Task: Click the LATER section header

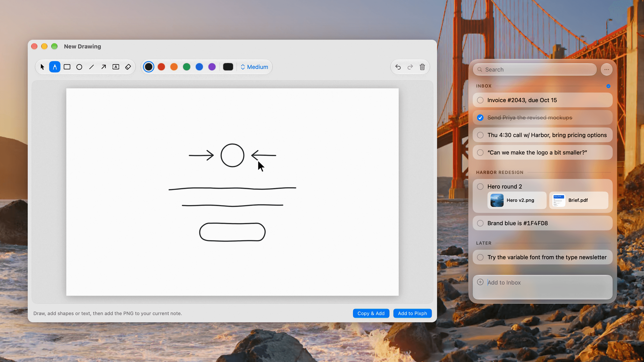Action: coord(484,243)
